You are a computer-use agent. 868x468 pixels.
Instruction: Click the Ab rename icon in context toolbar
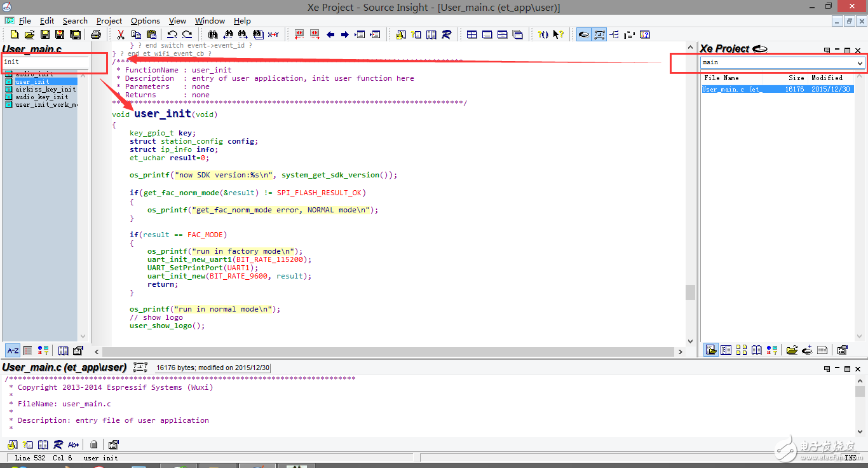(x=73, y=444)
